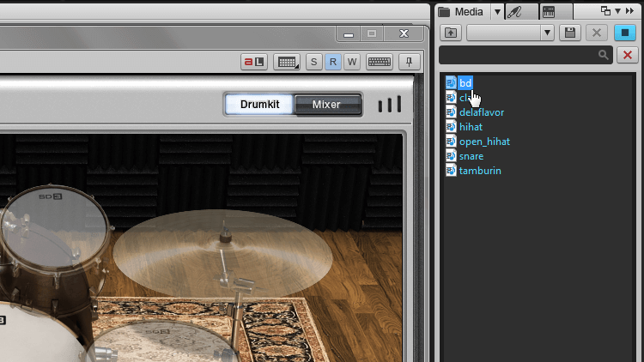Click the double-arrow collapse panel icon

coord(629,11)
